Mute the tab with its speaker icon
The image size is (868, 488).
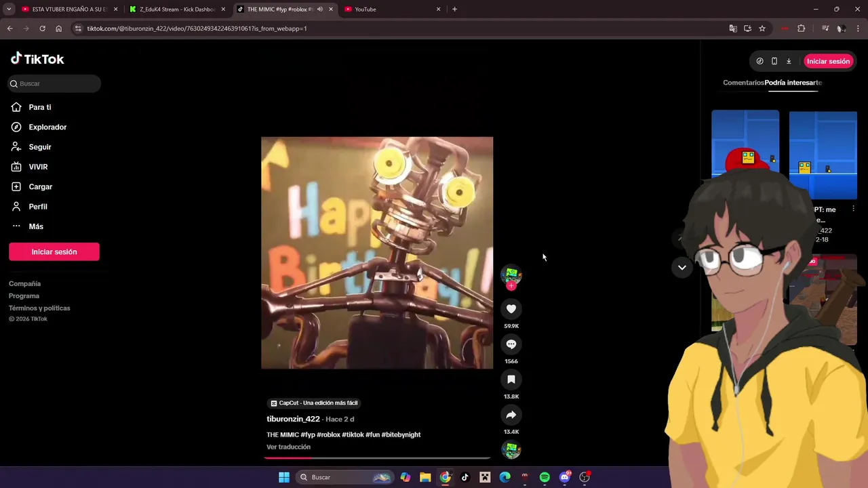pyautogui.click(x=320, y=9)
